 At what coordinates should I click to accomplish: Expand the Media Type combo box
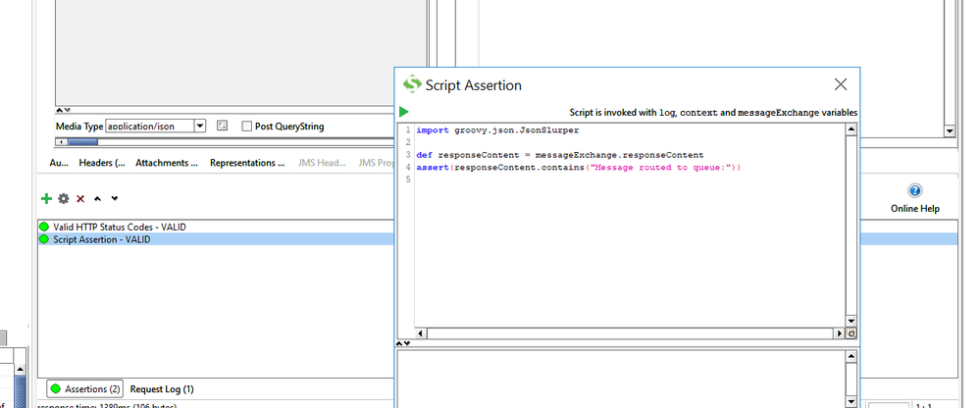(x=199, y=127)
